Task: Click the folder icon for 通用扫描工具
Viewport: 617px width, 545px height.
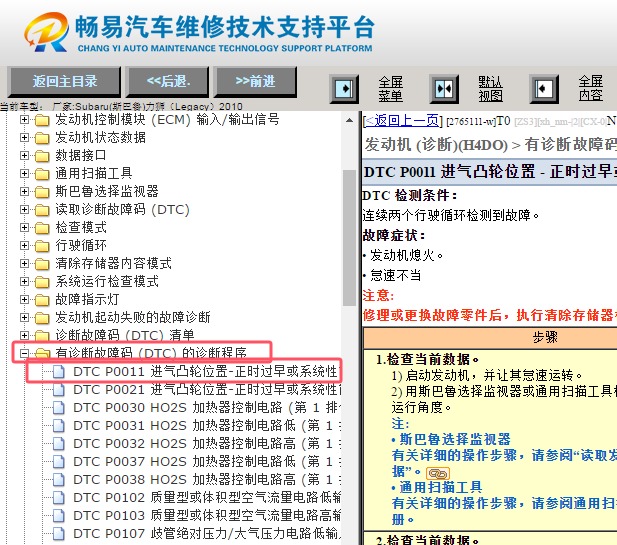Action: pos(42,174)
